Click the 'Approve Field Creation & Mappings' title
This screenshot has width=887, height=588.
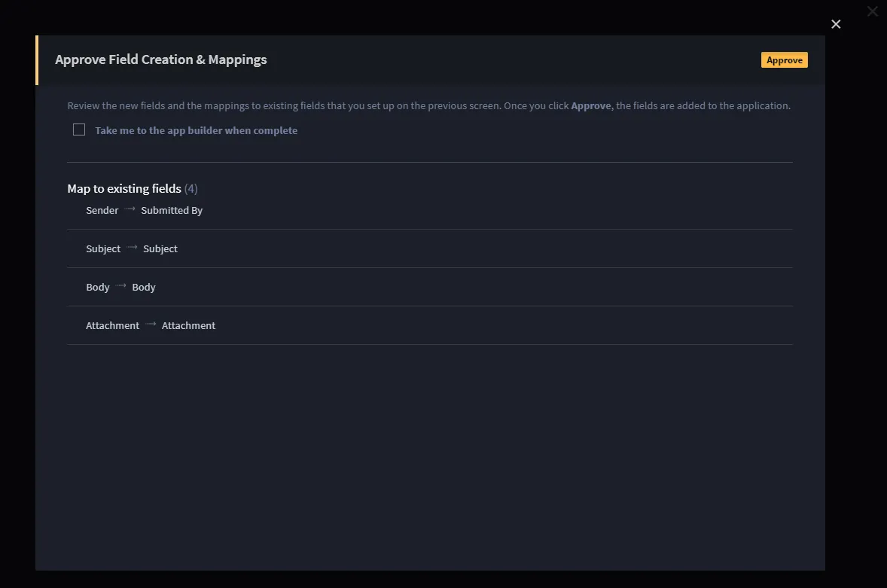(160, 60)
